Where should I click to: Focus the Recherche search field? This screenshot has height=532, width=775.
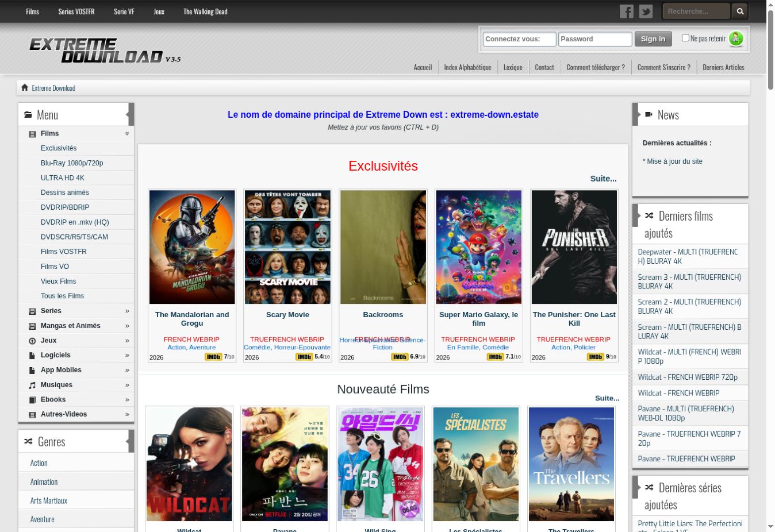[x=696, y=11]
